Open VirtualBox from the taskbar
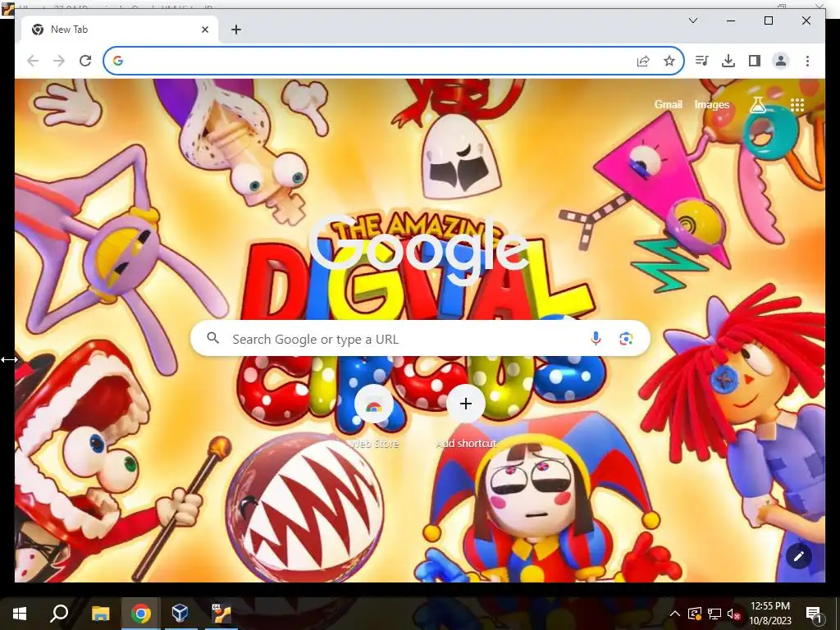This screenshot has height=630, width=840. tap(180, 614)
